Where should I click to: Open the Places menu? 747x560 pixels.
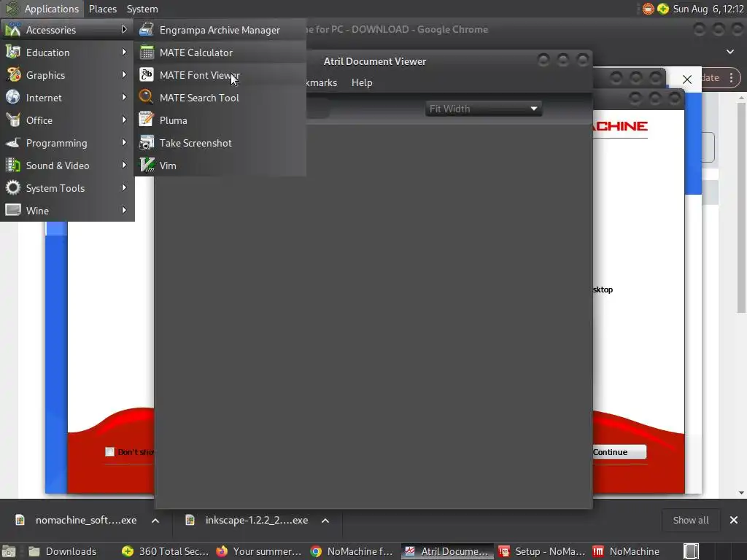click(x=102, y=9)
